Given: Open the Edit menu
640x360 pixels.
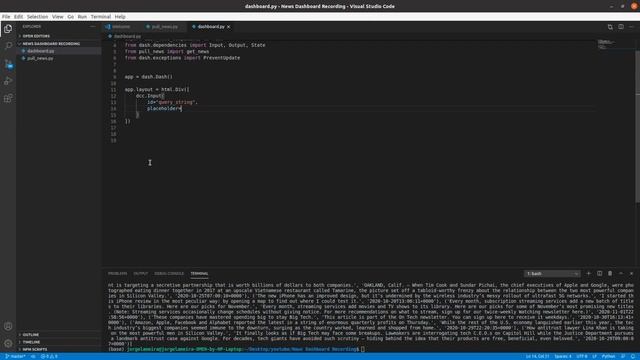Looking at the screenshot, I should (19, 17).
